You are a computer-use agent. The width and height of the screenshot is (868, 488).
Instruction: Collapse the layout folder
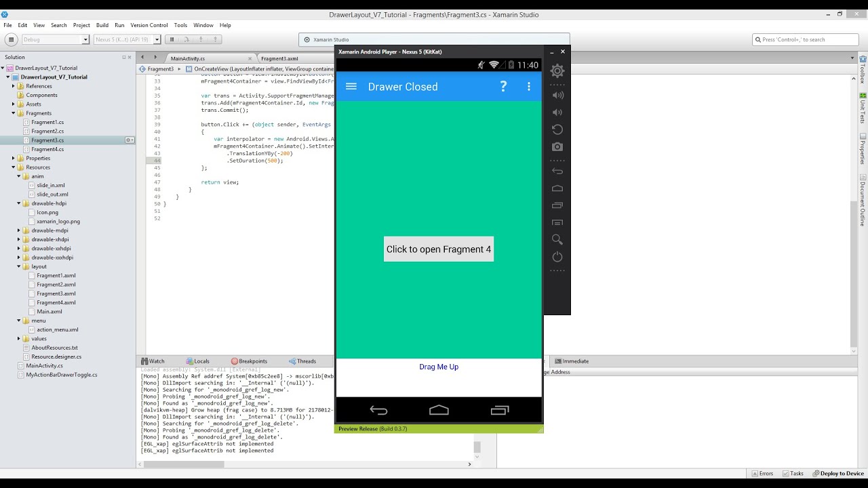coord(19,266)
